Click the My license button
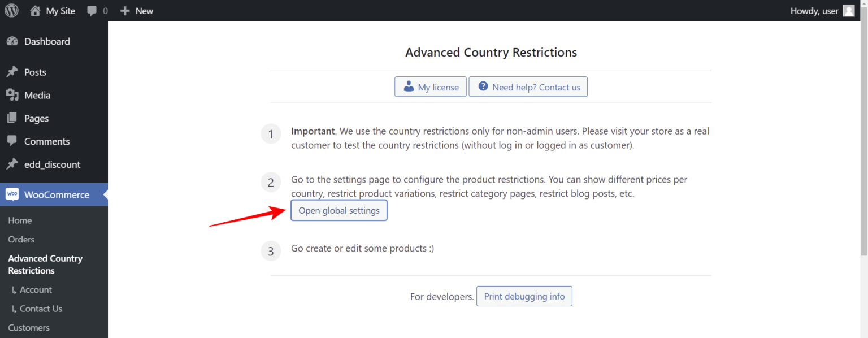868x338 pixels. [x=431, y=87]
